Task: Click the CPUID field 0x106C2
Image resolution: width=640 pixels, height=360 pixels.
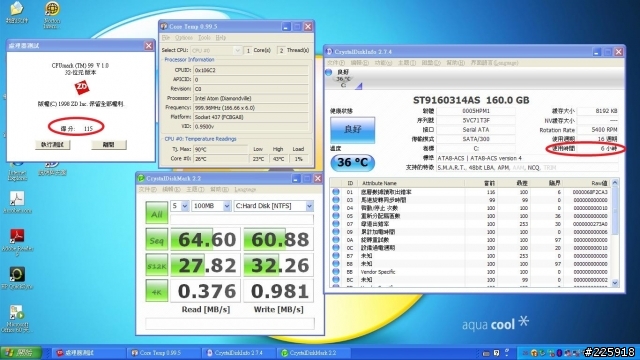Action: pyautogui.click(x=251, y=70)
